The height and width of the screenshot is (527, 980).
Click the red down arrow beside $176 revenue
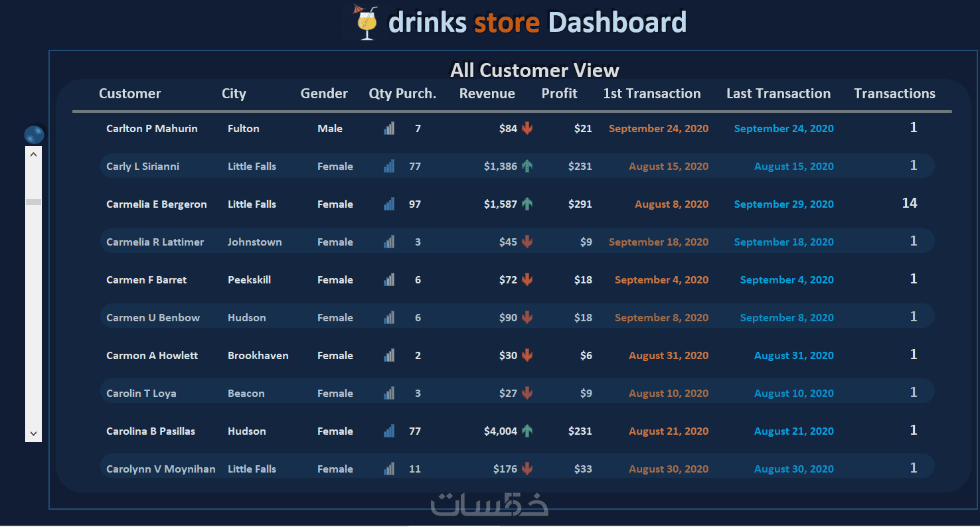coord(527,469)
